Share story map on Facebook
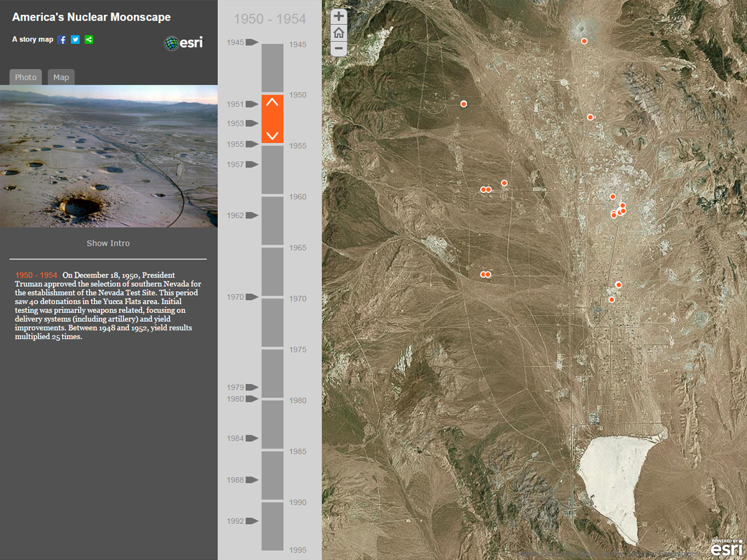Image resolution: width=747 pixels, height=560 pixels. tap(62, 40)
